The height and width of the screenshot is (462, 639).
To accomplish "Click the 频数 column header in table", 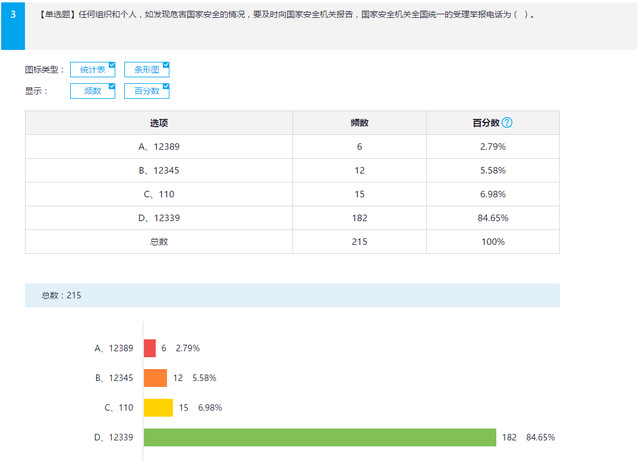I will [x=359, y=123].
